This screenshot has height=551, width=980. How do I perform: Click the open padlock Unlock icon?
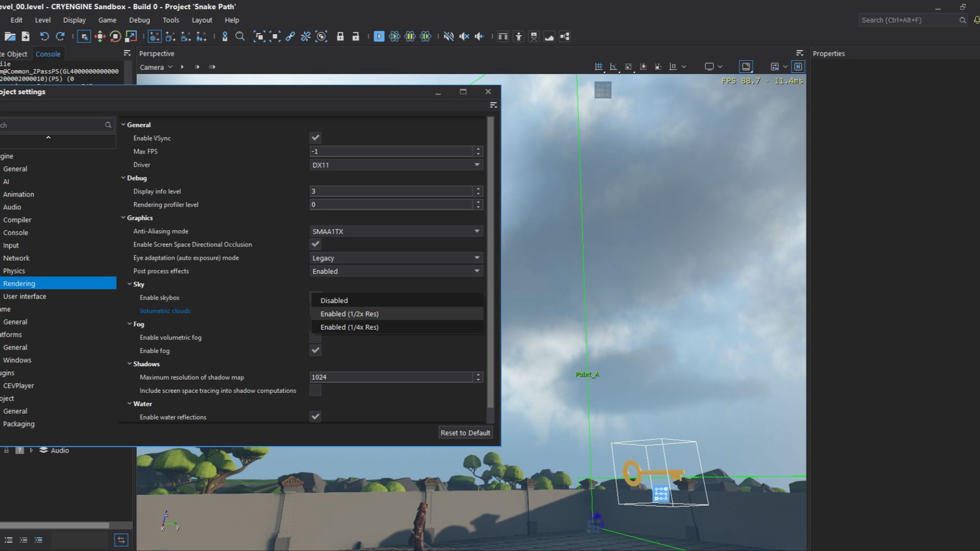coord(356,36)
